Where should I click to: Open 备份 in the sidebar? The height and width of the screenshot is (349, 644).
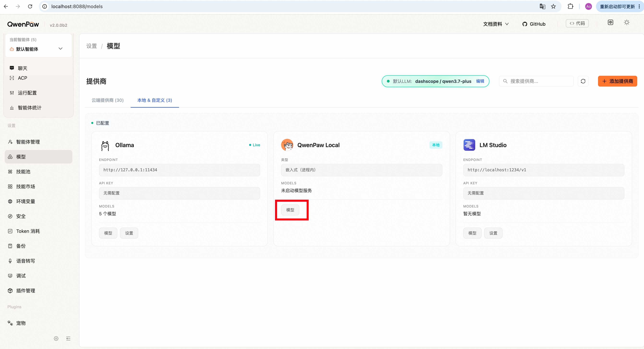click(x=39, y=246)
